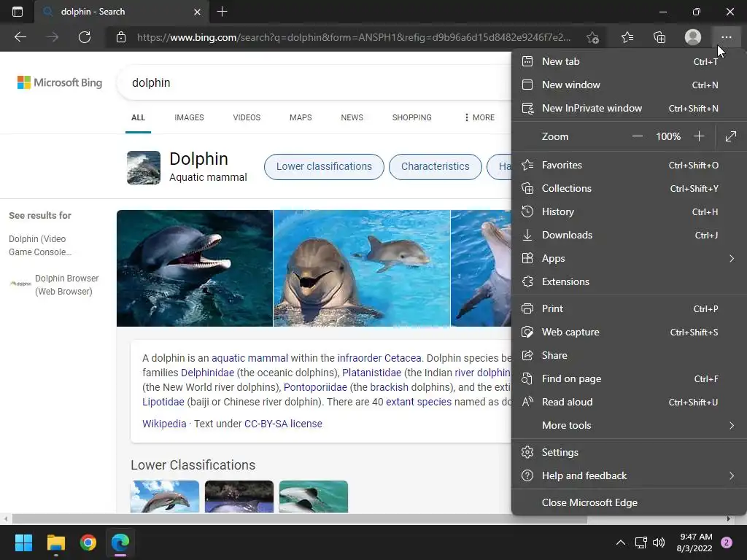Open the open-mouthed dolphin photo
This screenshot has width=747, height=560.
point(195,268)
